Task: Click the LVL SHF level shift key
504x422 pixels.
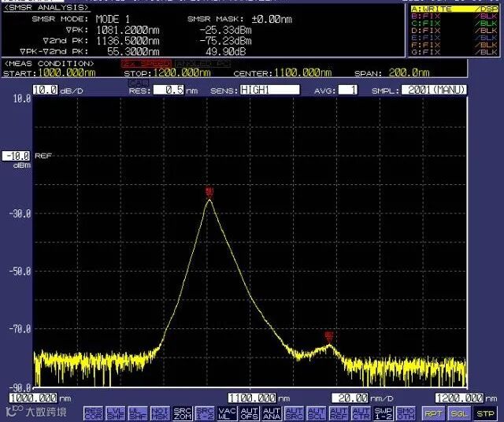Action: click(x=115, y=413)
